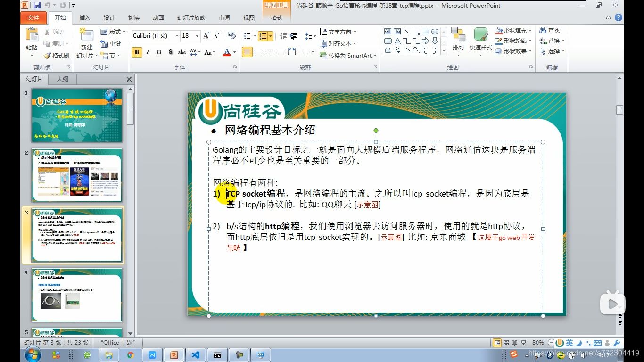
Task: Switch to Animations (动画) ribbon tab
Action: [x=158, y=18]
